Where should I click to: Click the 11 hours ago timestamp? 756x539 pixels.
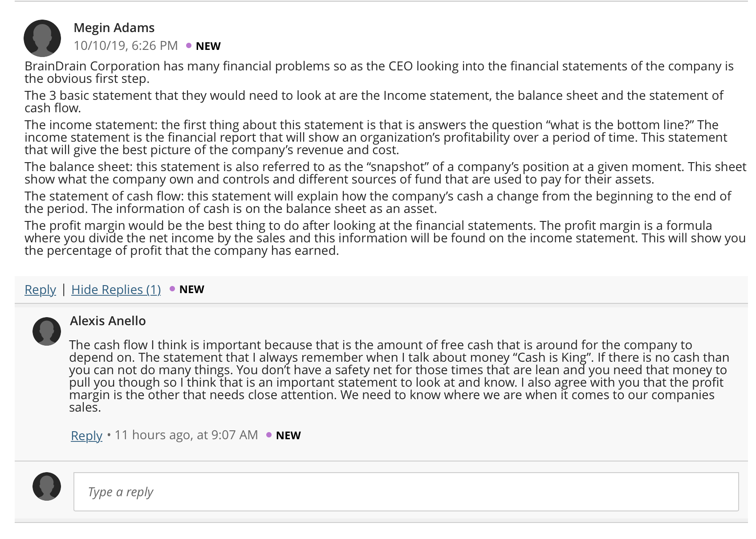point(186,435)
